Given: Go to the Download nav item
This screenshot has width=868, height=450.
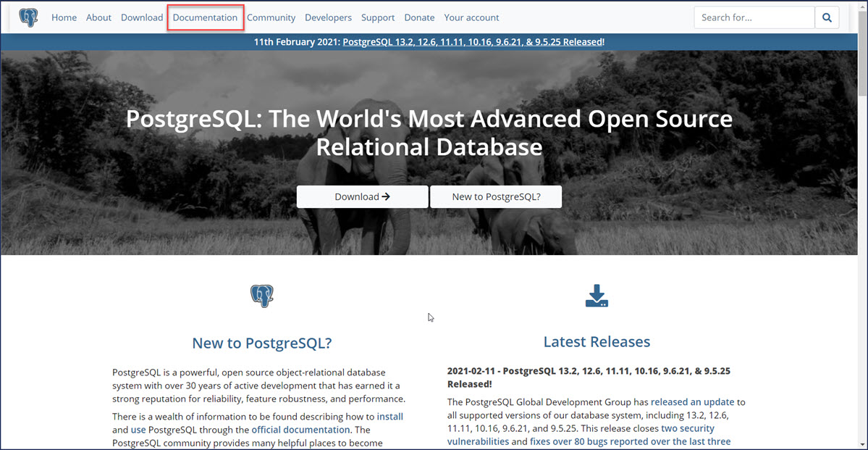Looking at the screenshot, I should (142, 17).
